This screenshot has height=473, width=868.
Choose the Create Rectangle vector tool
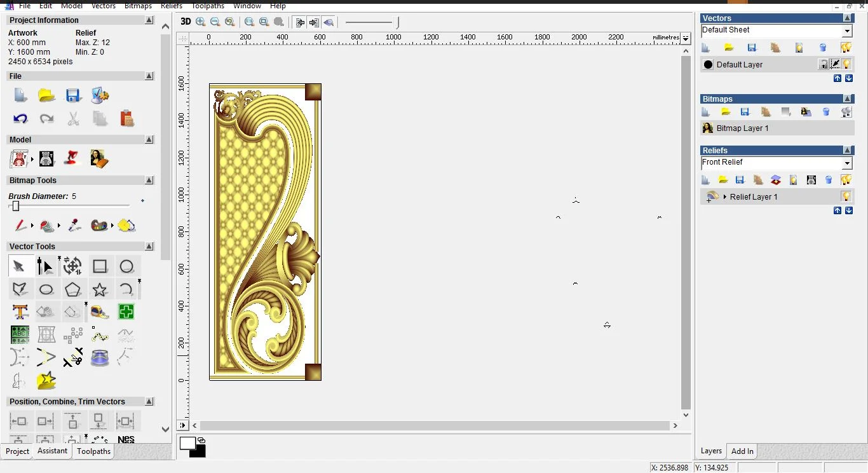tap(100, 266)
